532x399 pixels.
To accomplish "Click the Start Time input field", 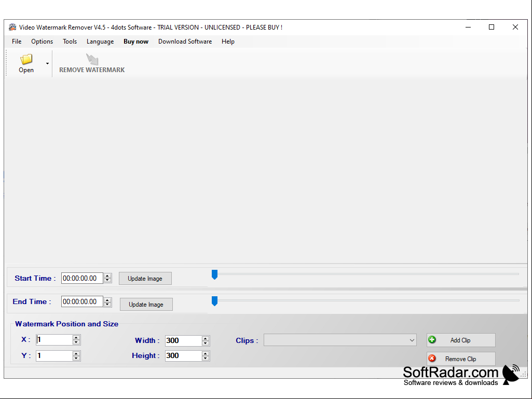I will coord(82,278).
